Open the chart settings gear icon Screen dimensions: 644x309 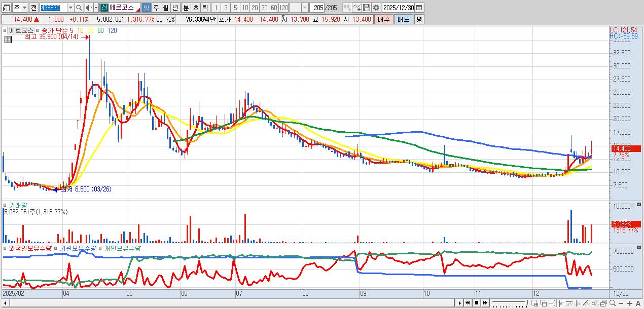tap(376, 8)
